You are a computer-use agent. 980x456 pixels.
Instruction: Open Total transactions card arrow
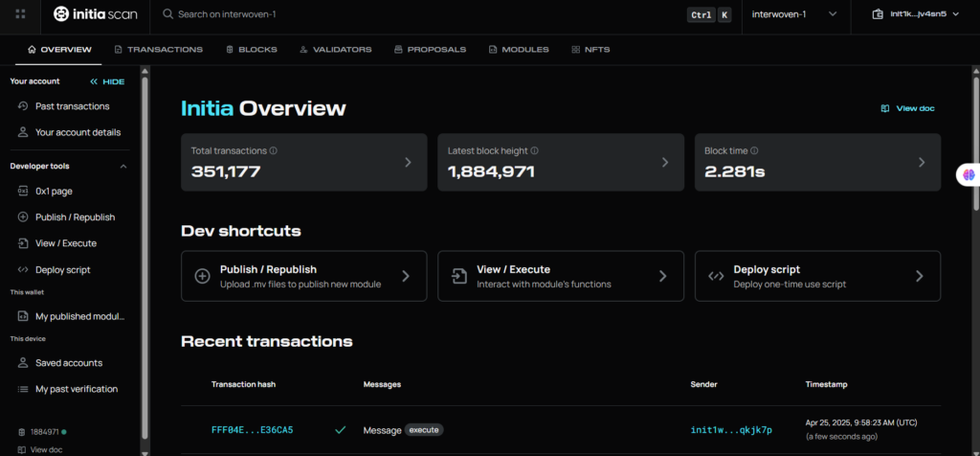coord(408,163)
